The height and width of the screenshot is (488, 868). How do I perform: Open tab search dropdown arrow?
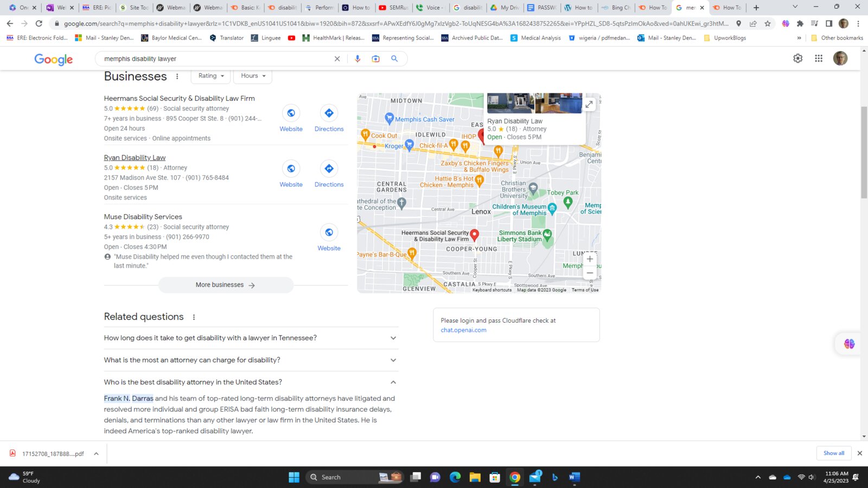795,7
